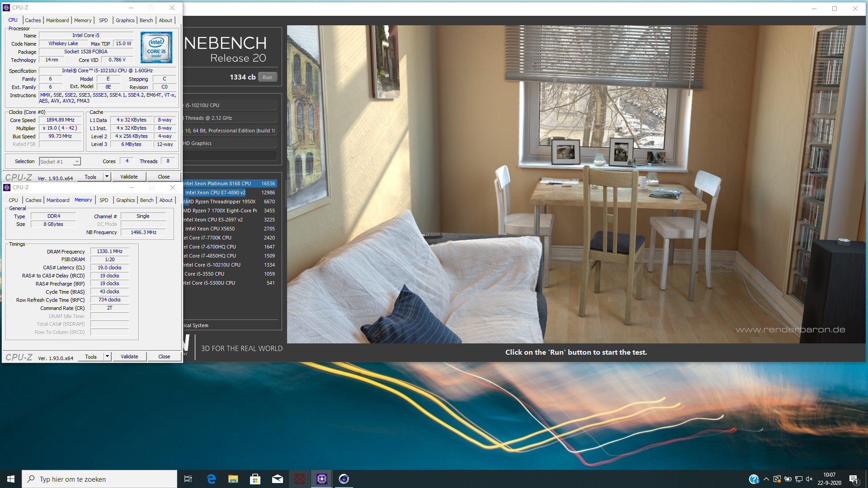Click Tools button in processor CPU-Z window
868x488 pixels.
[90, 177]
